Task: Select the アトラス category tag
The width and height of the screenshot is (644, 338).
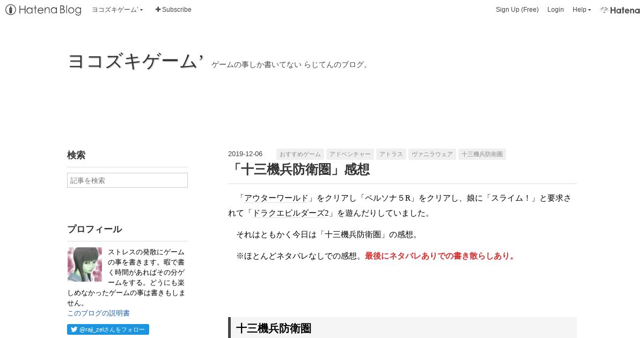Action: (x=391, y=154)
